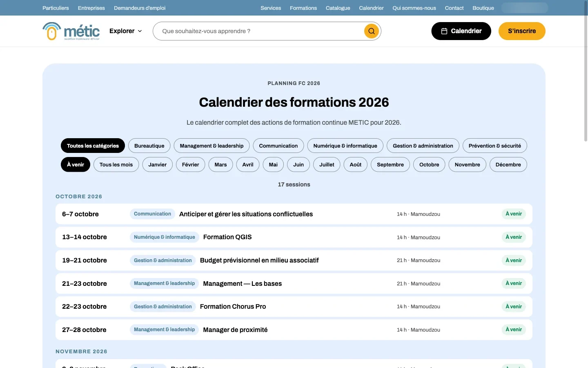This screenshot has width=588, height=368.
Task: Open Catalogue in top menu
Action: pos(338,8)
